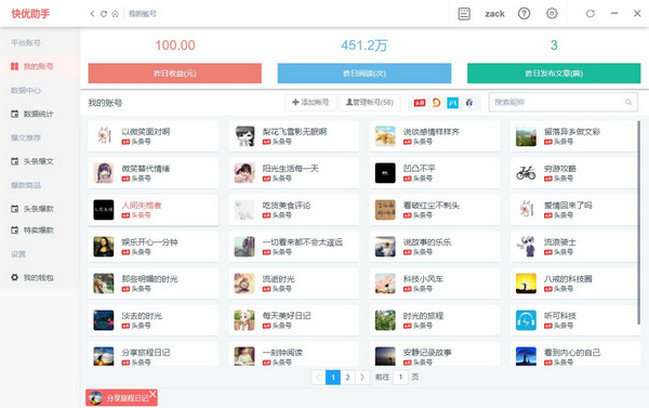This screenshot has height=408, width=649.
Task: Click the red 昨日收益(元) button
Action: pyautogui.click(x=175, y=73)
